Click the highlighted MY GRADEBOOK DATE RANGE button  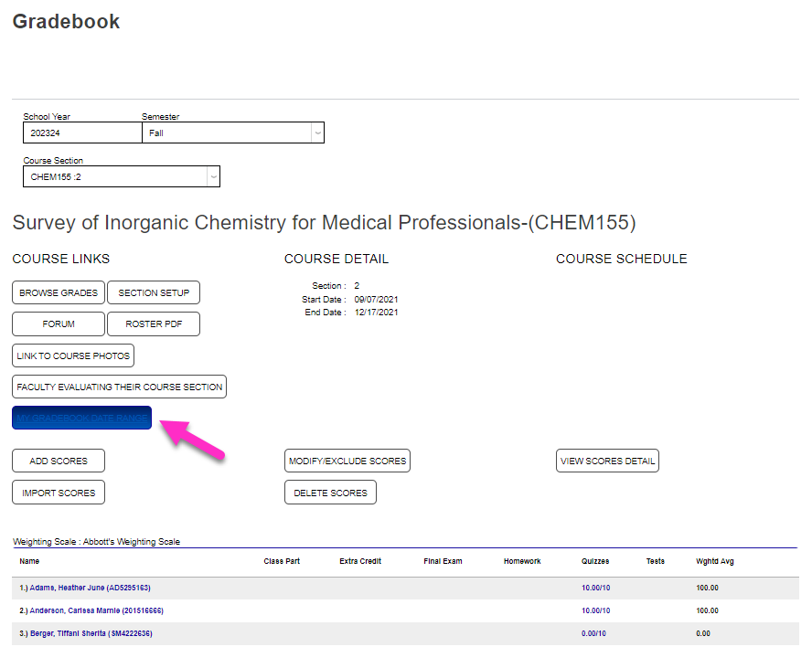(x=81, y=417)
